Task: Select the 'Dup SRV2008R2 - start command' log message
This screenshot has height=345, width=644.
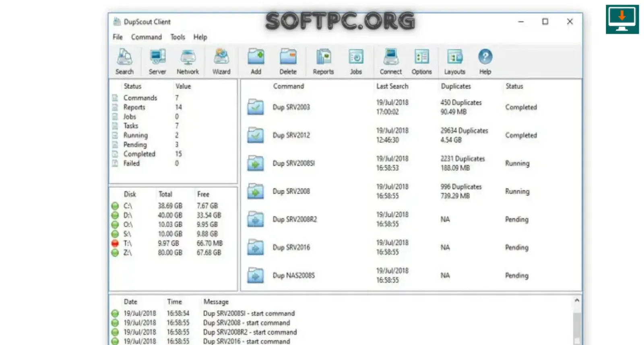Action: coord(250,332)
